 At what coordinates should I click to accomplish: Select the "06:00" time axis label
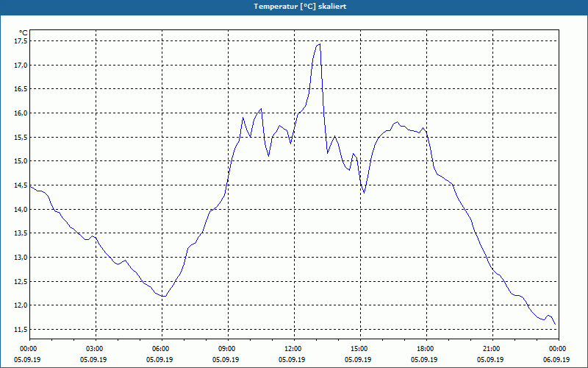tap(162, 349)
